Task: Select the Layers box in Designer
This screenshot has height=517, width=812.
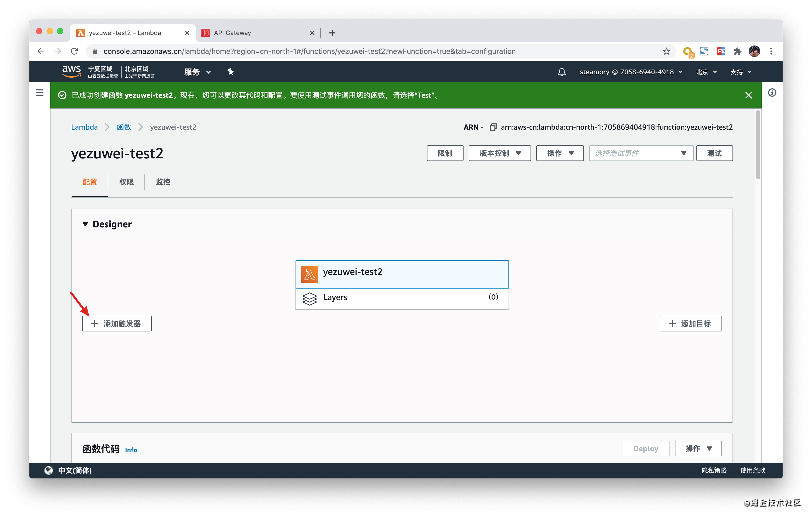Action: click(402, 298)
